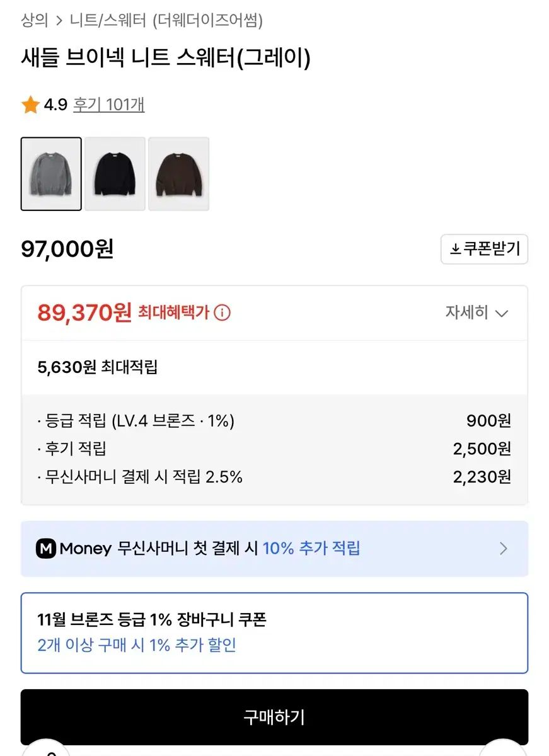Go to the 상의 category breadcrumb
The image size is (549, 756).
coord(35,21)
